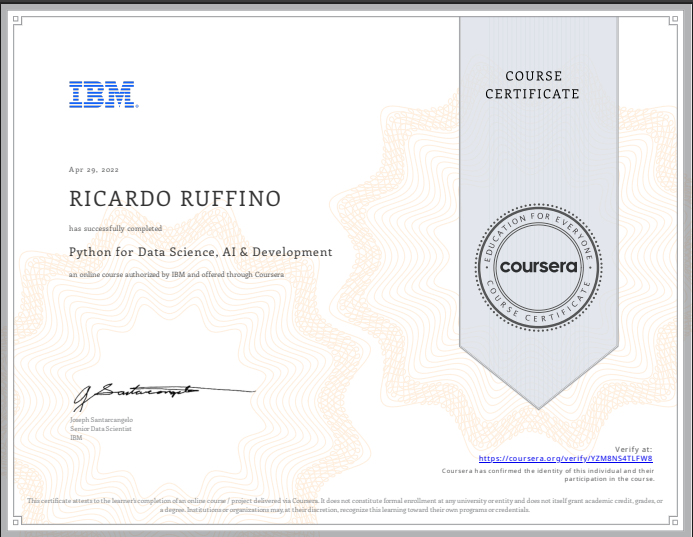Open the coursera.org/verify/YZM8NS4TLFW8 link
The image size is (693, 537).
tap(566, 458)
